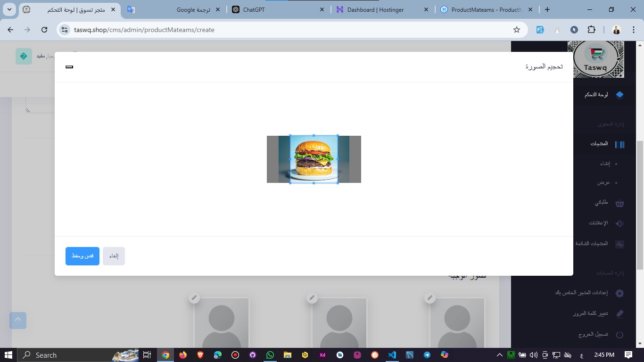Image resolution: width=644 pixels, height=362 pixels.
Task: Close the image resize modal
Action: pyautogui.click(x=69, y=67)
